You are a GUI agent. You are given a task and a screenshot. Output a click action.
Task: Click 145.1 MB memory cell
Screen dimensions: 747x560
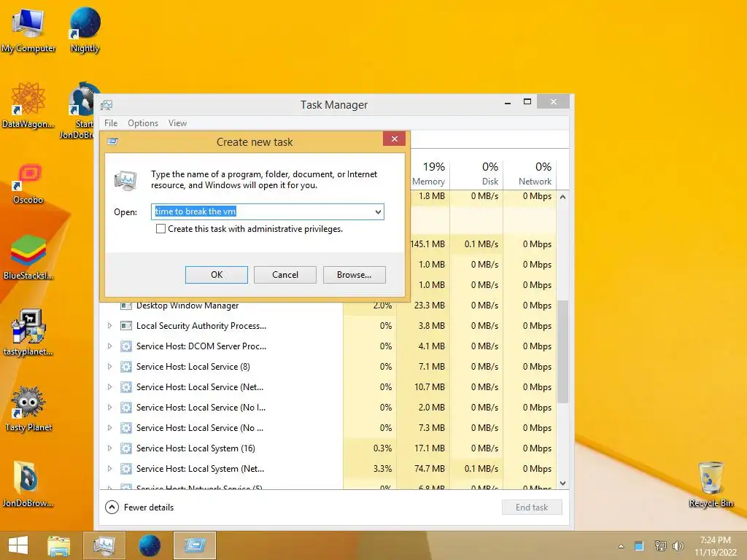point(427,244)
